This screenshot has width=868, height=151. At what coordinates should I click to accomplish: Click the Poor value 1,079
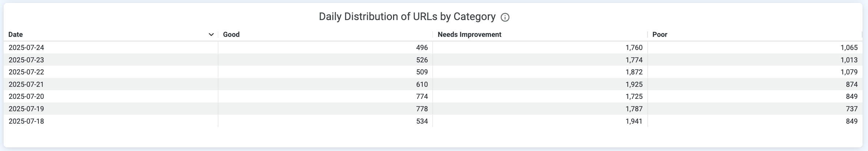point(849,72)
